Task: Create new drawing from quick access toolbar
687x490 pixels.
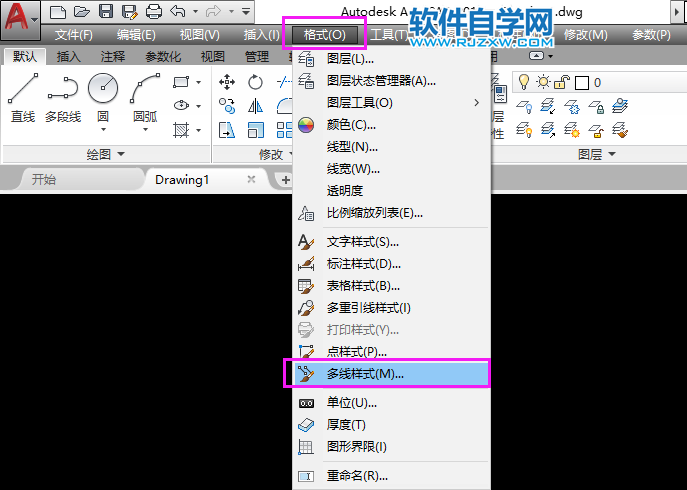Action: click(58, 11)
